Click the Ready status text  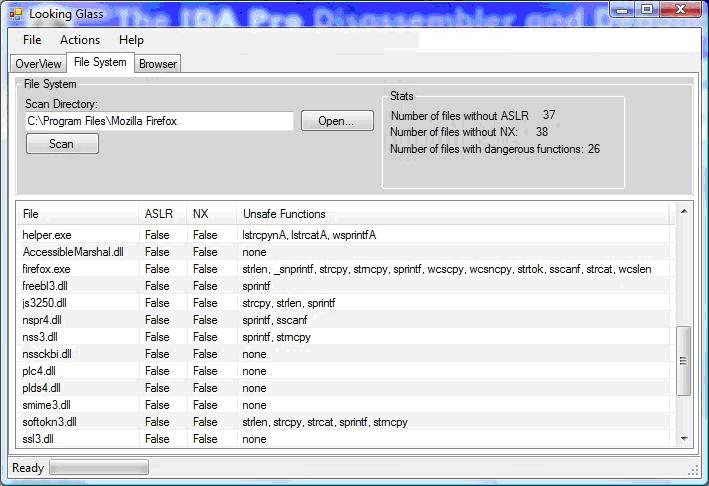point(28,467)
